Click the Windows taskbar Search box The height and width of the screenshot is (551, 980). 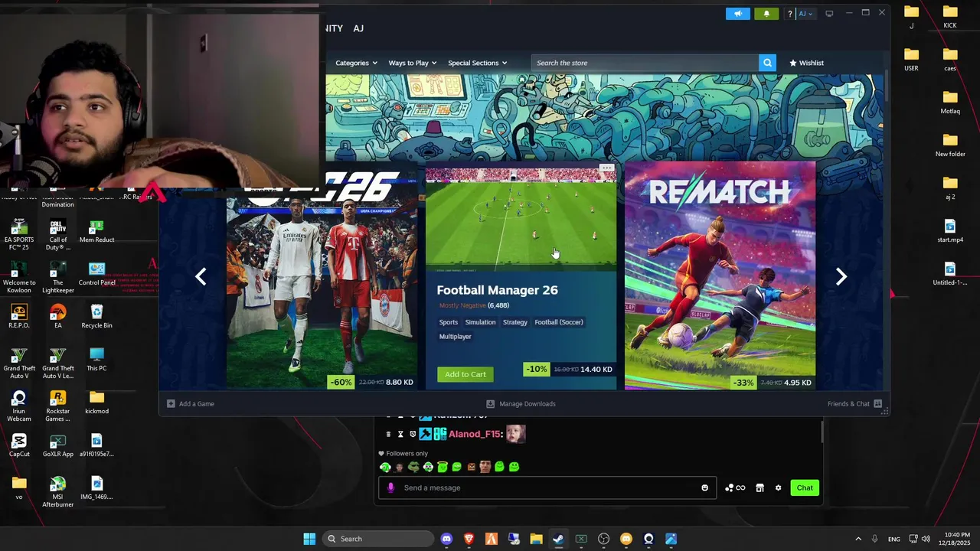(378, 539)
